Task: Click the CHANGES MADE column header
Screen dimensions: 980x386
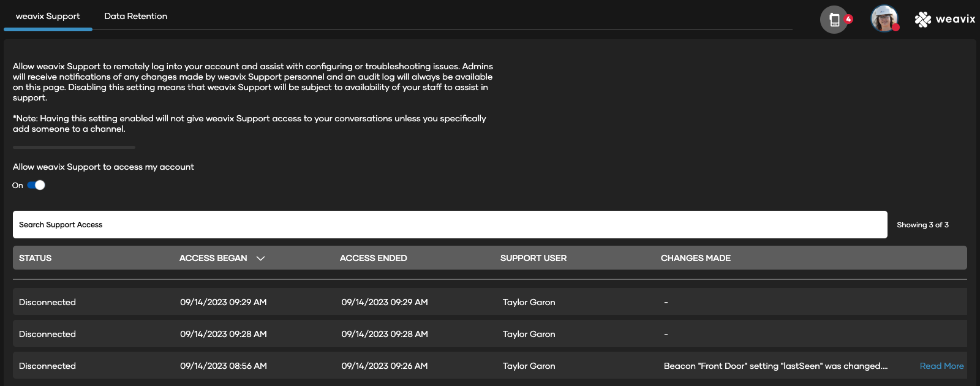Action: click(696, 258)
